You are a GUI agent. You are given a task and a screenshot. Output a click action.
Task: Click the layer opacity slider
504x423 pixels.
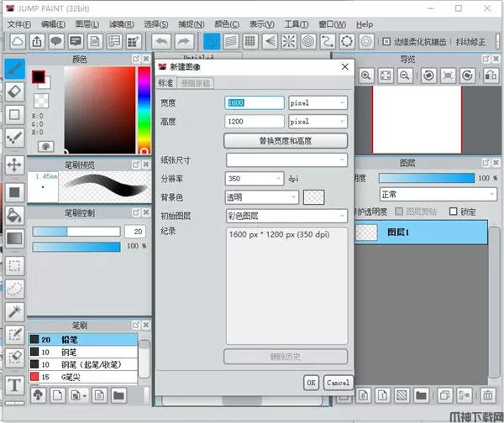tap(426, 178)
